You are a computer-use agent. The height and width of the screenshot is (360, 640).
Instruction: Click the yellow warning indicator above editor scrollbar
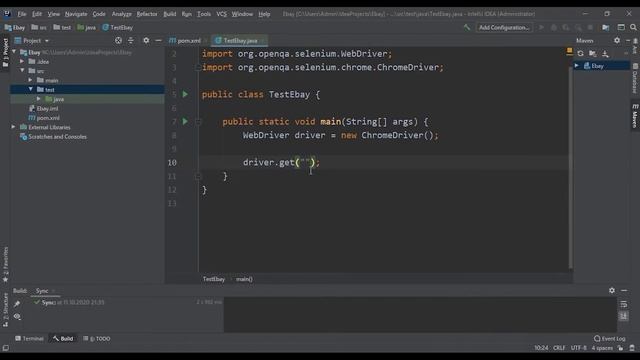(x=569, y=51)
